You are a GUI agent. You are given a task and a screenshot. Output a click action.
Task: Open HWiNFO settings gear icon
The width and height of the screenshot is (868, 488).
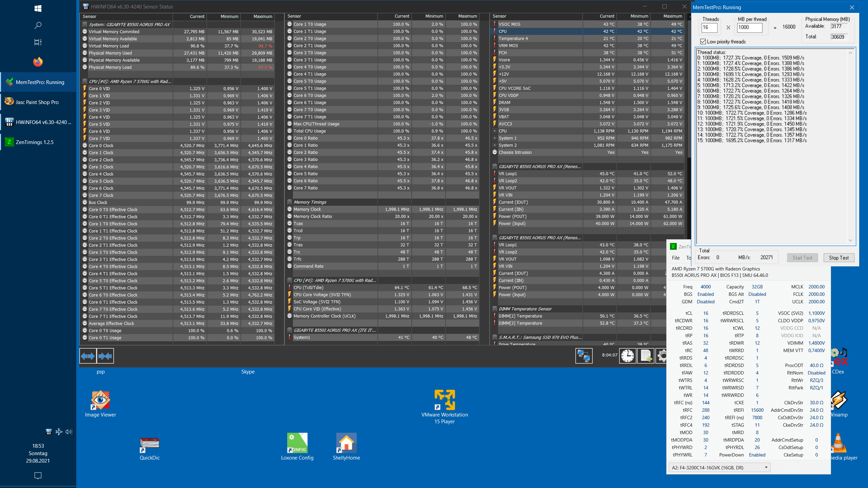coord(662,356)
